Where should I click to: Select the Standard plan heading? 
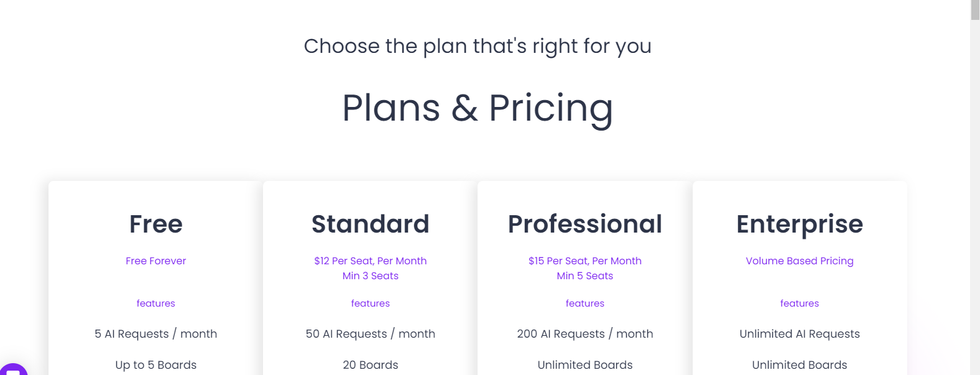pyautogui.click(x=371, y=224)
